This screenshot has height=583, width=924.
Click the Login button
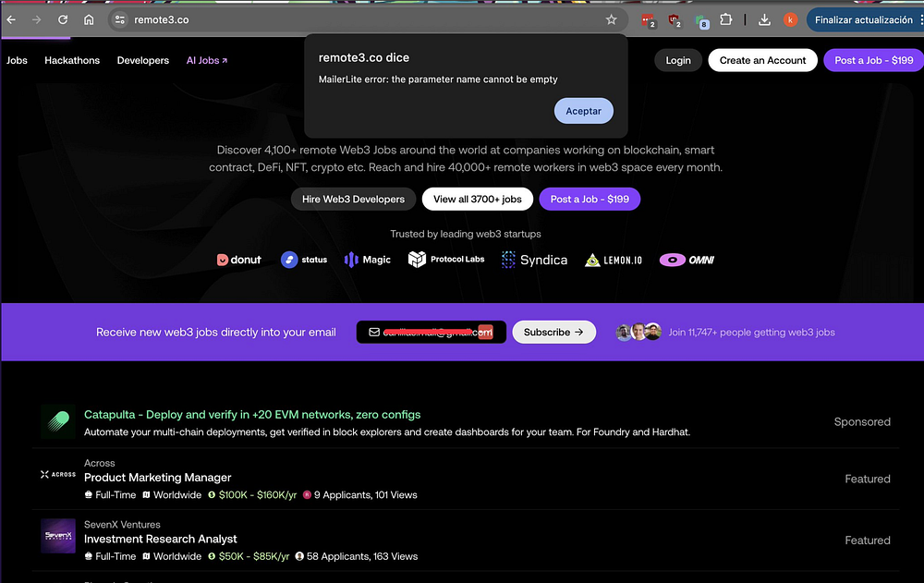(677, 60)
